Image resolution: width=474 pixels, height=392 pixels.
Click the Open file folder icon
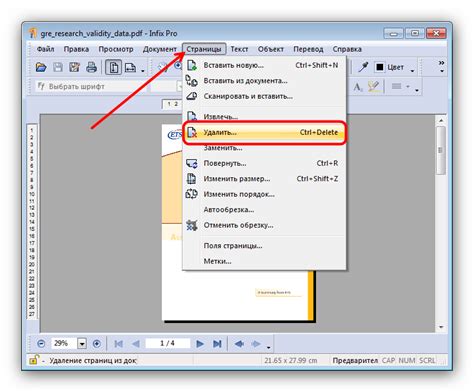coord(41,68)
